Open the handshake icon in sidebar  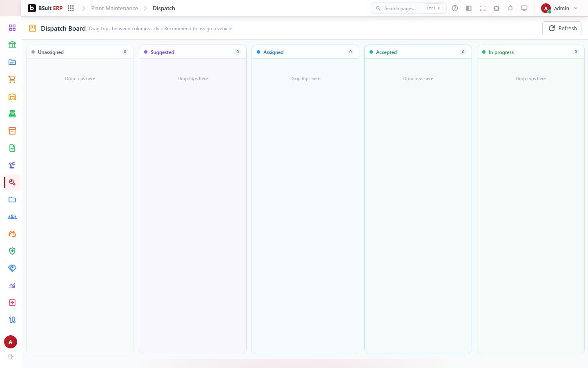12,268
